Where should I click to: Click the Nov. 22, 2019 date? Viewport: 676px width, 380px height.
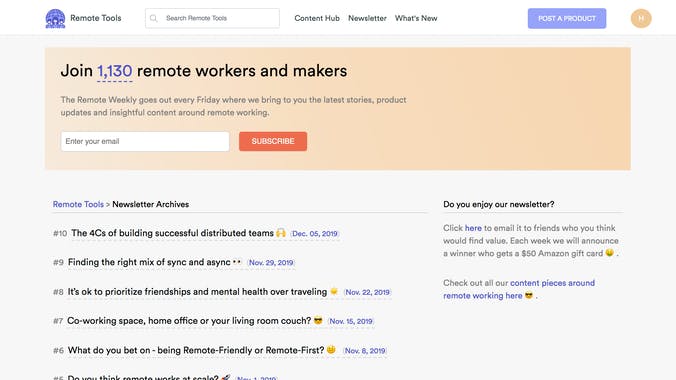coord(368,292)
